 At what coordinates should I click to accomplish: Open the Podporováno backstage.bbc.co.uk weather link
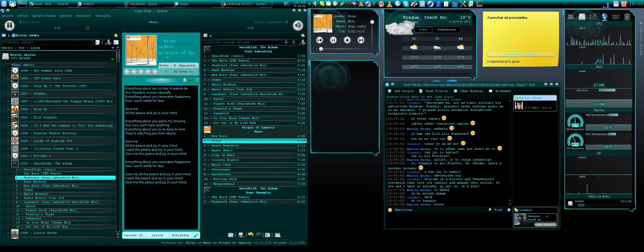[x=431, y=74]
